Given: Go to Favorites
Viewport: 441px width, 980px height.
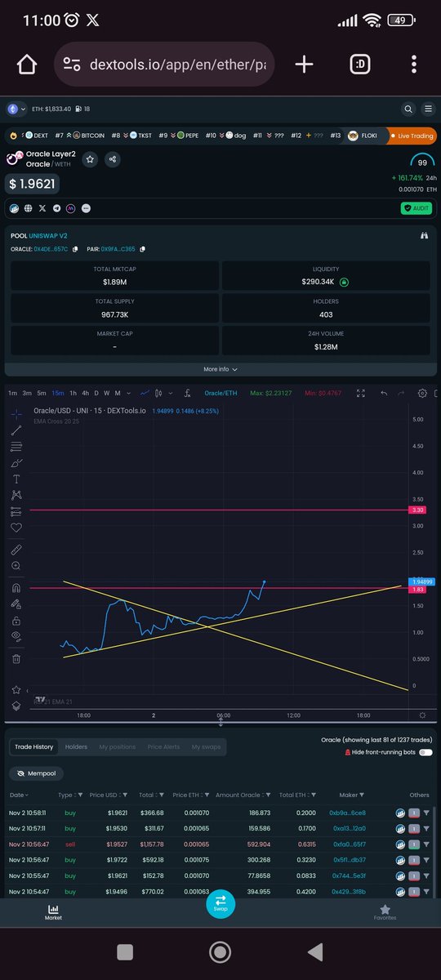Looking at the screenshot, I should coord(385,911).
